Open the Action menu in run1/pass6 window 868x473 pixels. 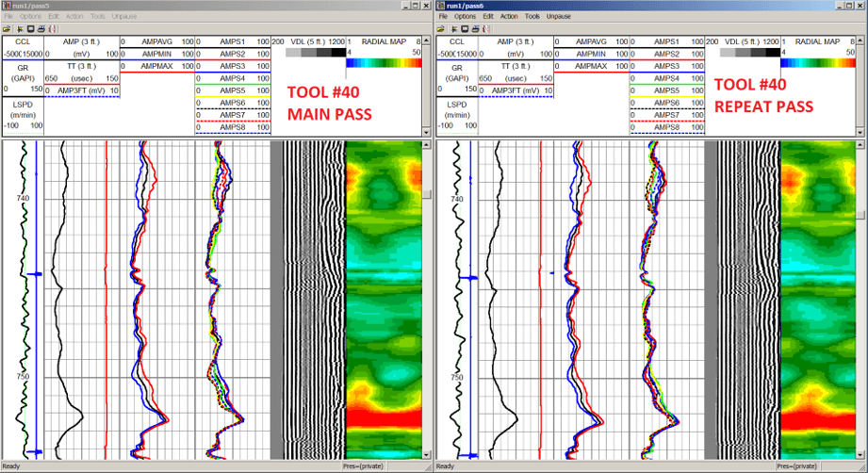(509, 17)
